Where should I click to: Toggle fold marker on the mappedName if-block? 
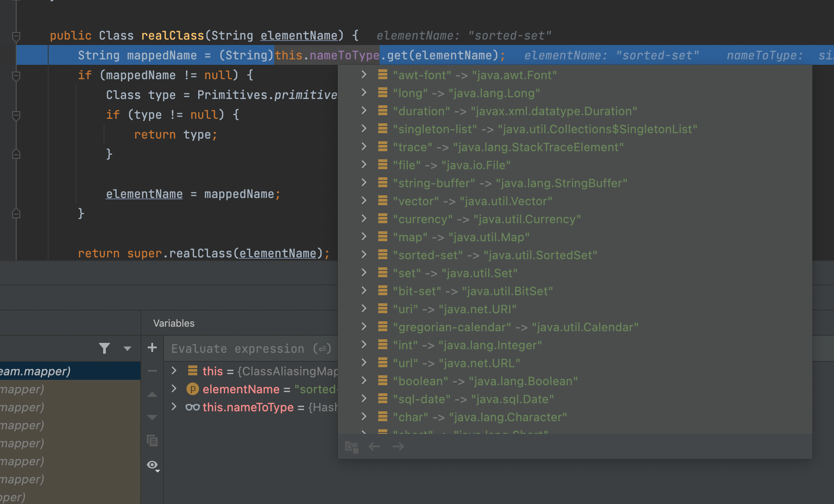coord(16,76)
